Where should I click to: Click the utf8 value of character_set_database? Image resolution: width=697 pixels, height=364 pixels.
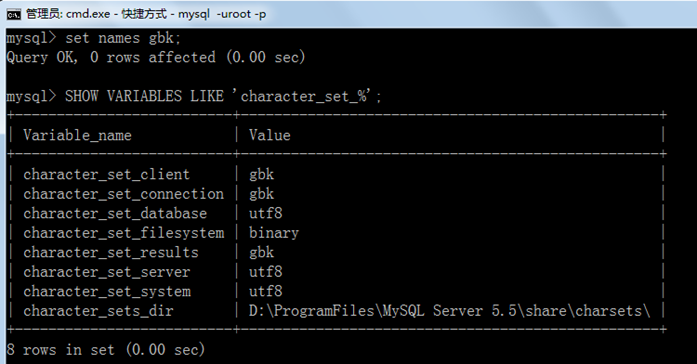pos(265,213)
